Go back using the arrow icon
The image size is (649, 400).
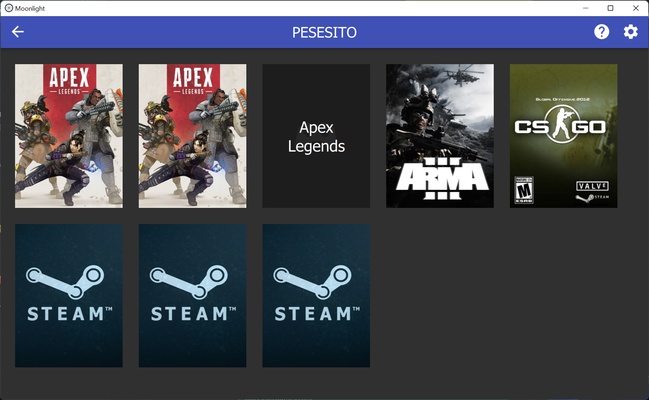coord(18,32)
